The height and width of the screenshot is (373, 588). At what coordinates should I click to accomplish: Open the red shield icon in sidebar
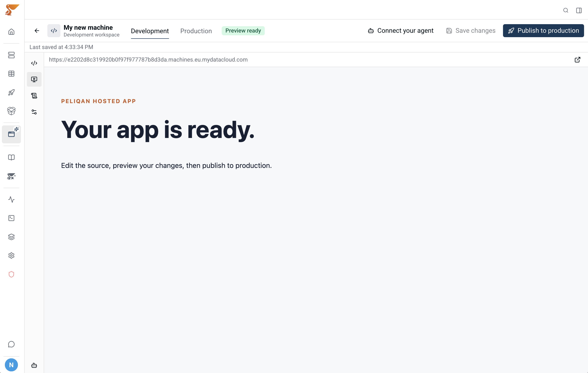(11, 274)
